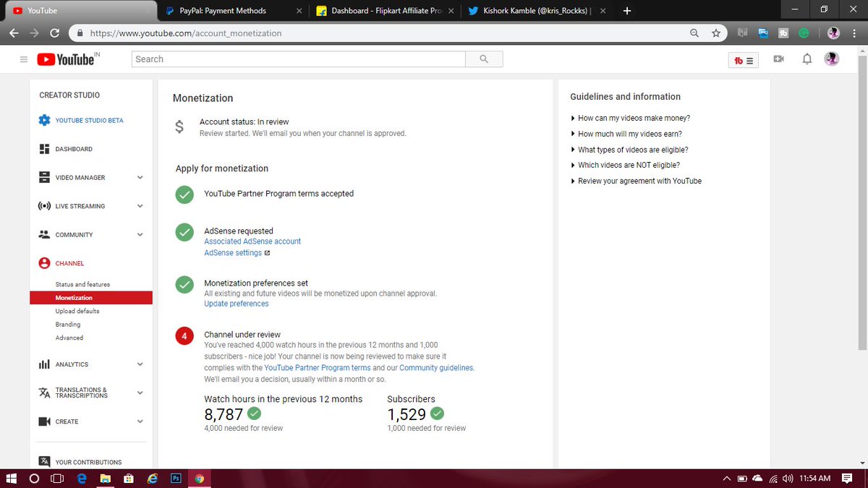This screenshot has height=488, width=868.
Task: Launch Microsoft Edge from taskbar
Action: coord(81,478)
